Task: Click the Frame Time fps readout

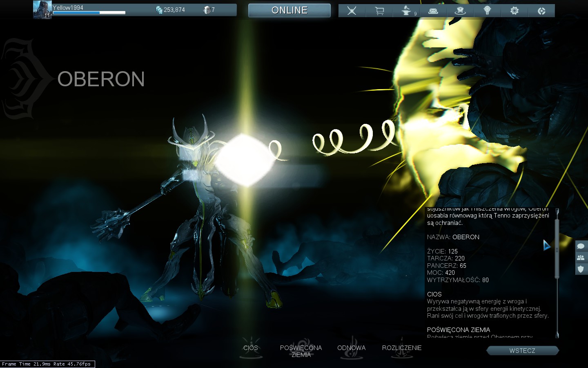Action: point(47,364)
